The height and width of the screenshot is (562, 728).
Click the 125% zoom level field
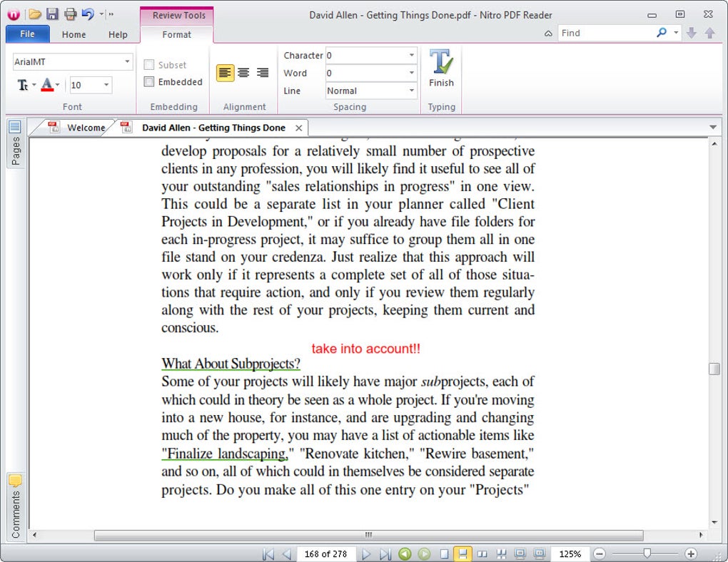pyautogui.click(x=570, y=554)
